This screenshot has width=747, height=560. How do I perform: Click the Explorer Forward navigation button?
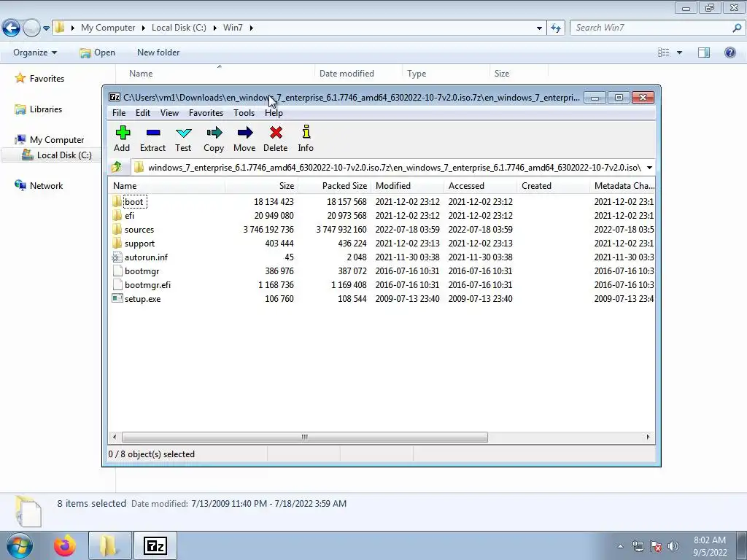pos(31,28)
